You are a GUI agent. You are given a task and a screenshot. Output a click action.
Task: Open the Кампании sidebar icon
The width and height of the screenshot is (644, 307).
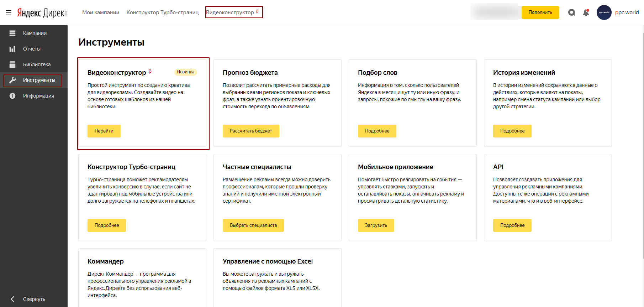pyautogui.click(x=12, y=33)
